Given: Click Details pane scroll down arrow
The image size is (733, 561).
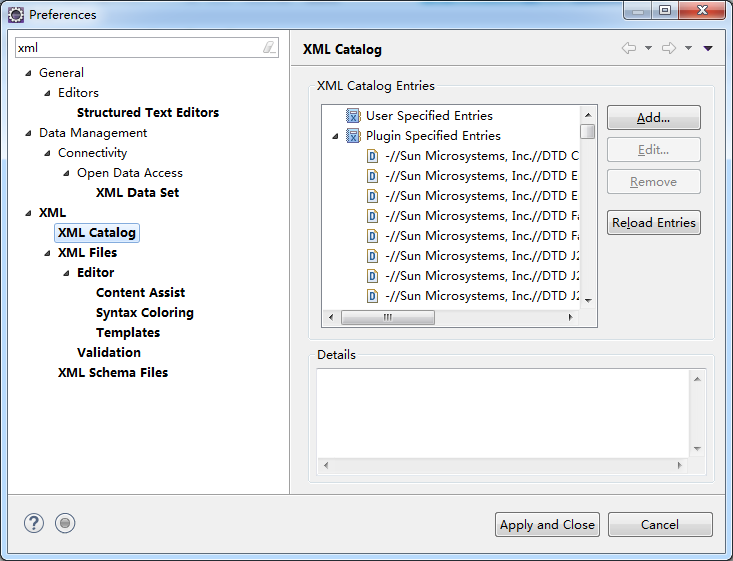Looking at the screenshot, I should pyautogui.click(x=697, y=449).
